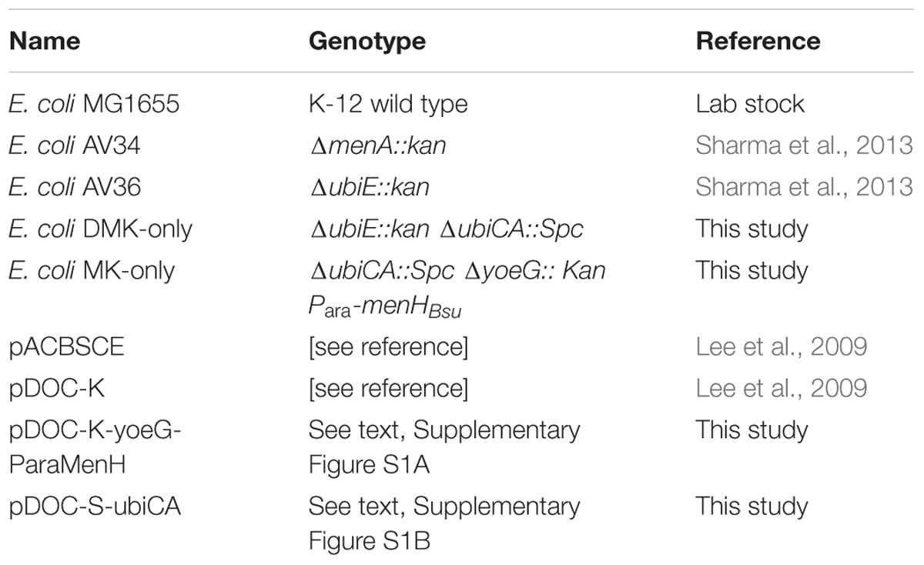Click the E. coli AV34 strain name

[75, 145]
